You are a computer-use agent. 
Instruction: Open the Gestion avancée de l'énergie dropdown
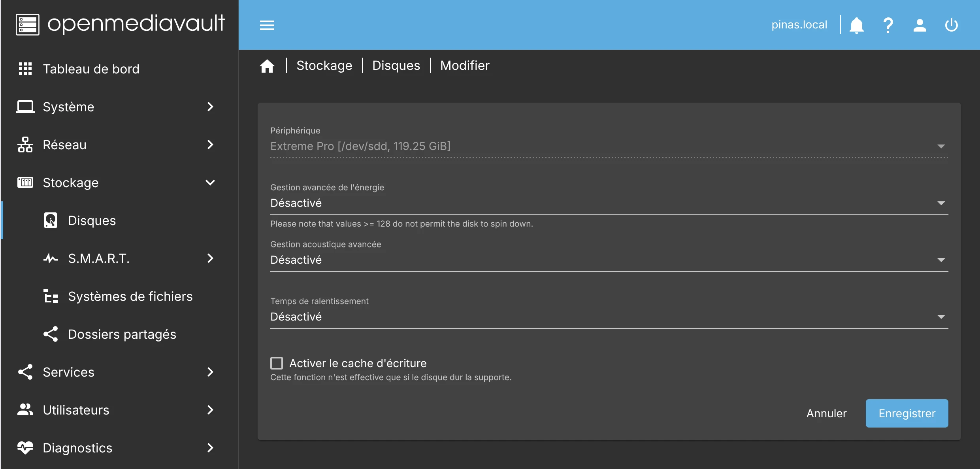[x=609, y=203]
